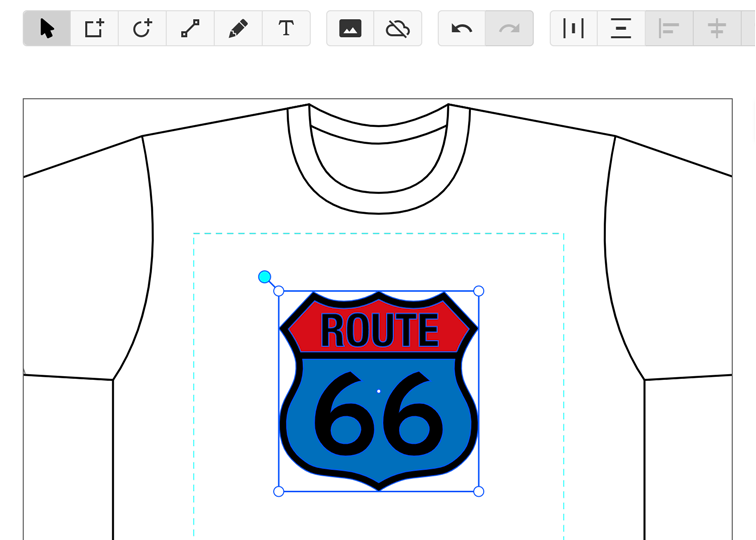Select the arrow pointer tool
The width and height of the screenshot is (756, 540).
pos(47,28)
